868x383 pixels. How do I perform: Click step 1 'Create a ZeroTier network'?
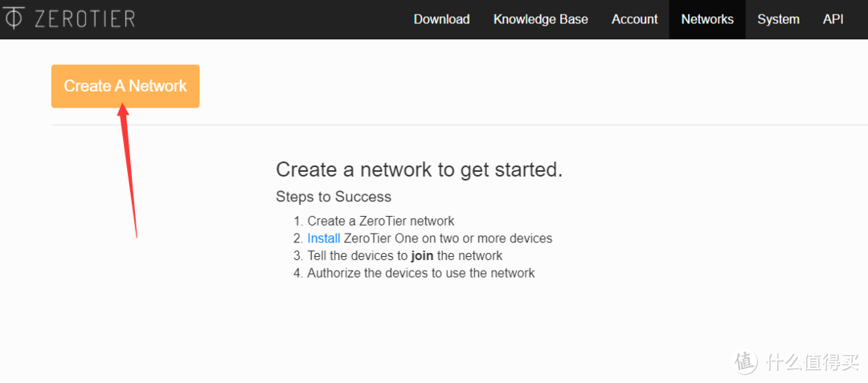pyautogui.click(x=380, y=221)
